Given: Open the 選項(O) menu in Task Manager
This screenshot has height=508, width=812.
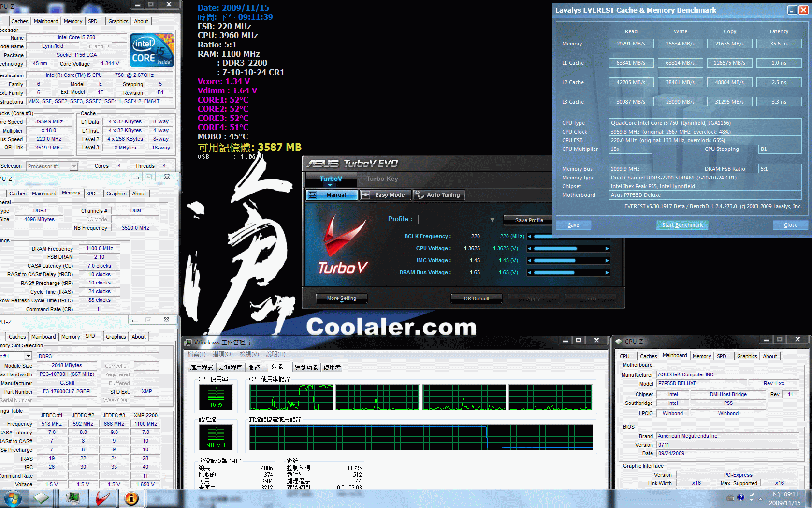Looking at the screenshot, I should click(223, 354).
